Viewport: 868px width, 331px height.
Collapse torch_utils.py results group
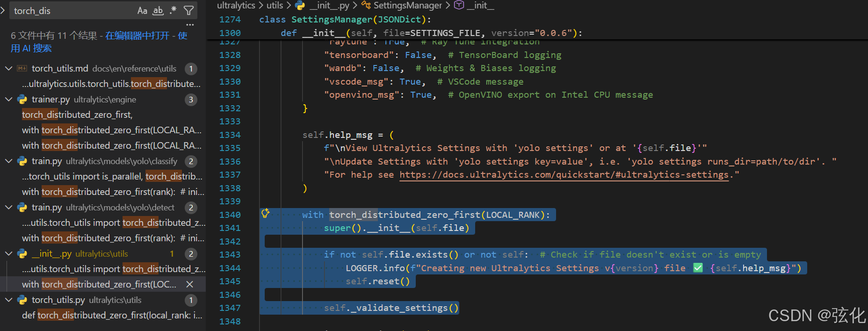[x=8, y=300]
